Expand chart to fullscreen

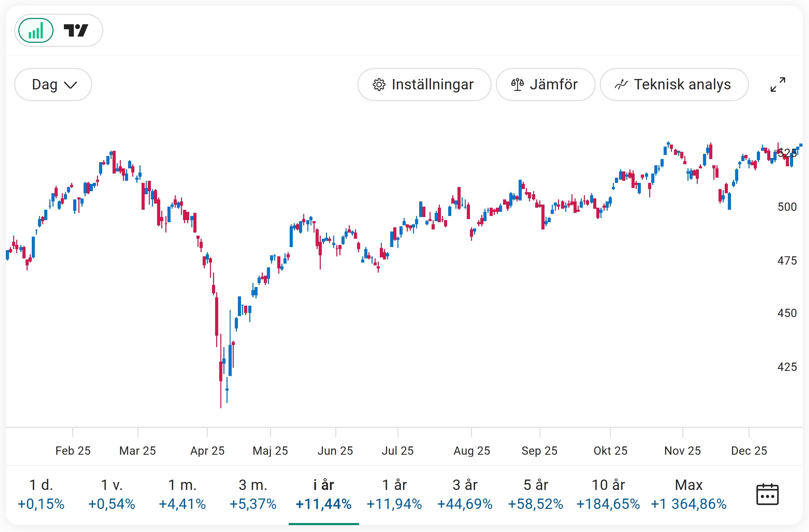click(x=778, y=85)
